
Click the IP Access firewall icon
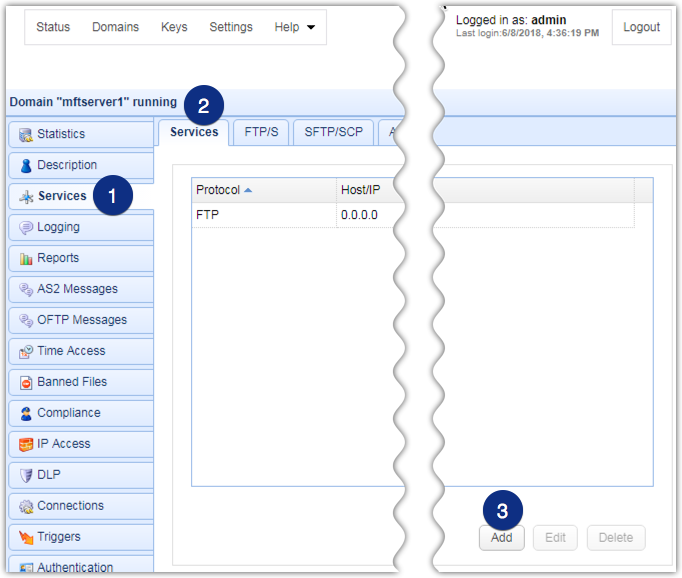tap(26, 444)
